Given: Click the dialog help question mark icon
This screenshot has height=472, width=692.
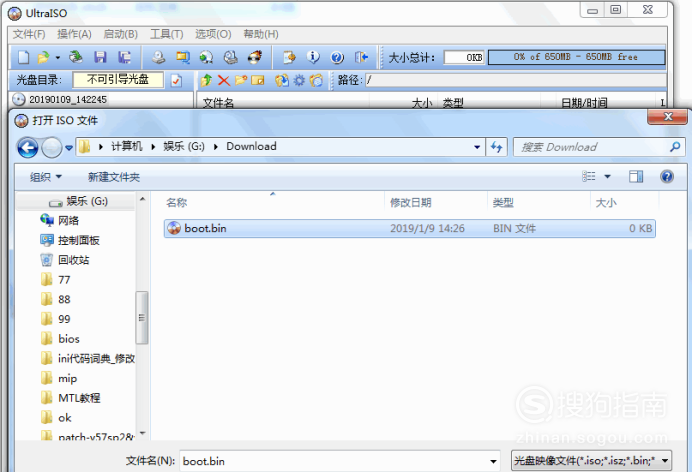Looking at the screenshot, I should click(x=667, y=176).
